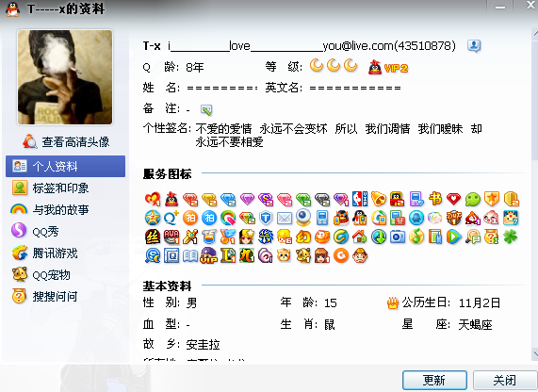
Task: Click the red penguin icon beside heart icon
Action: (171, 199)
